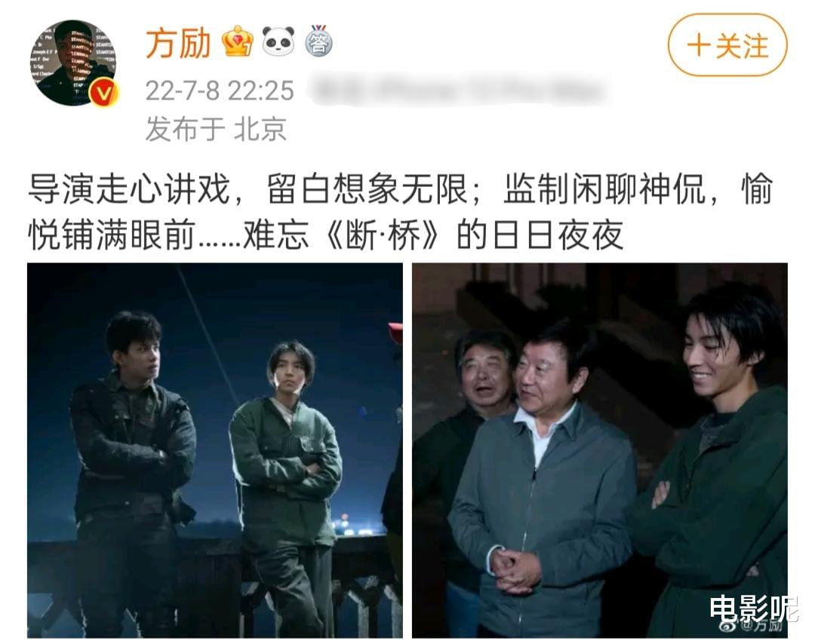This screenshot has height=644, width=815.
Task: Open the 方励 username link
Action: click(x=178, y=43)
